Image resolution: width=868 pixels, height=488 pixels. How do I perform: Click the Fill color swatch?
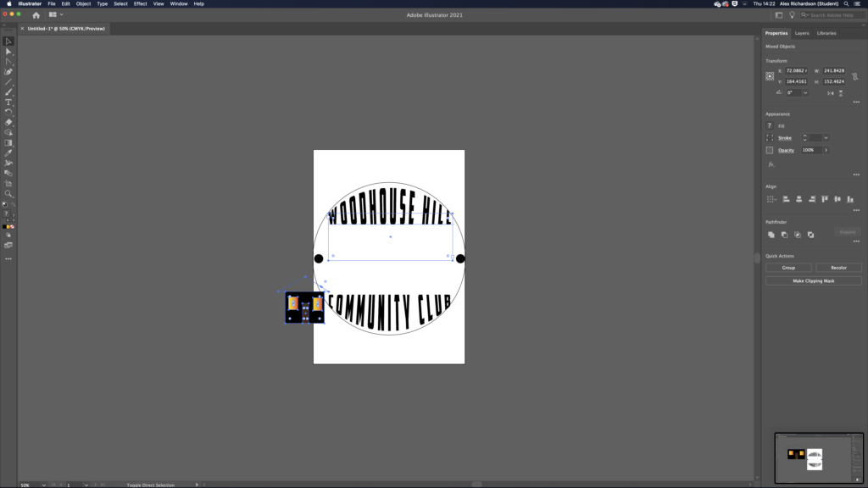coord(770,125)
